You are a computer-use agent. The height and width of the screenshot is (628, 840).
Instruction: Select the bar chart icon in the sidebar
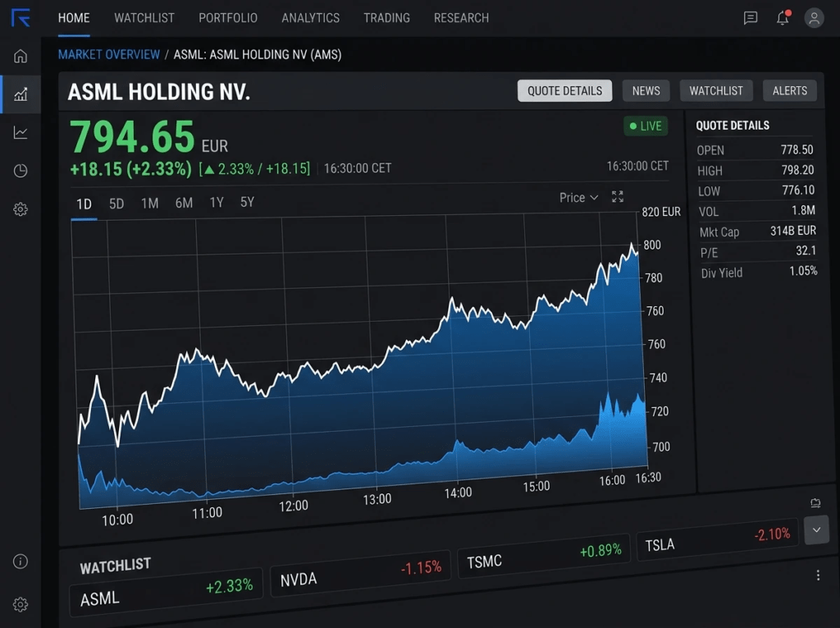pyautogui.click(x=20, y=94)
